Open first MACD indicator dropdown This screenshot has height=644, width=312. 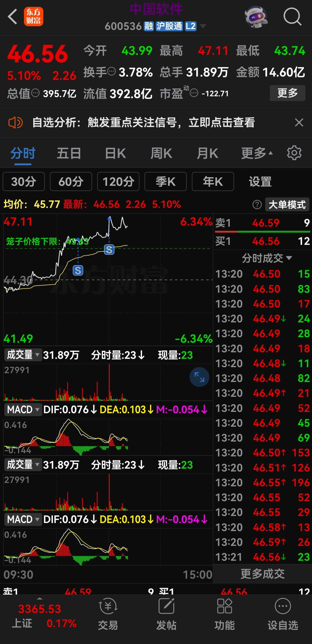pos(23,410)
